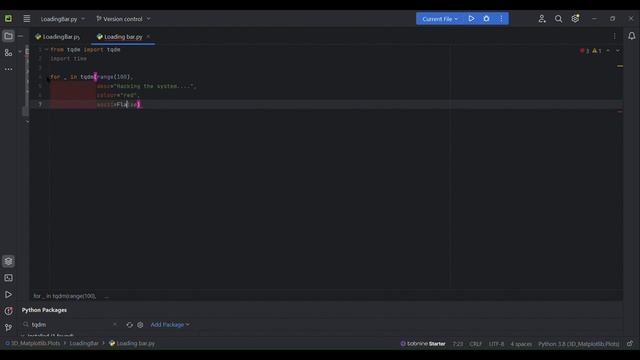Show more tool windows (three dots)
Viewport: 640px width, 360px height.
(8, 69)
